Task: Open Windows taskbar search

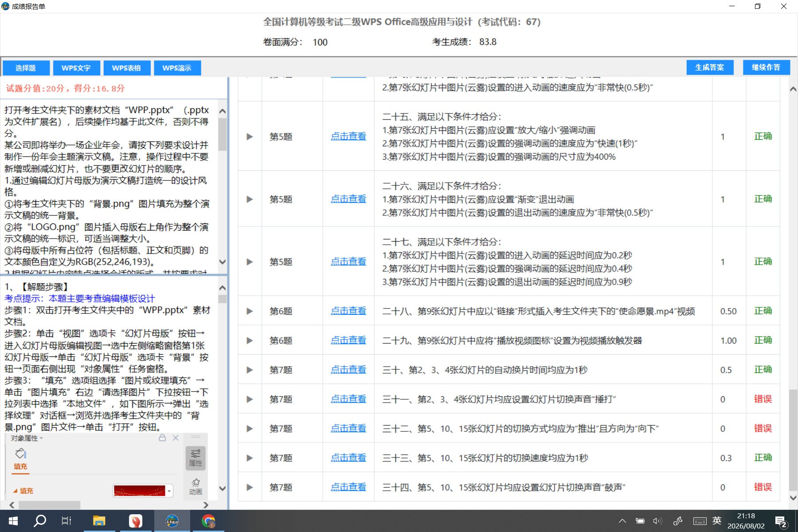Action: pos(40,521)
